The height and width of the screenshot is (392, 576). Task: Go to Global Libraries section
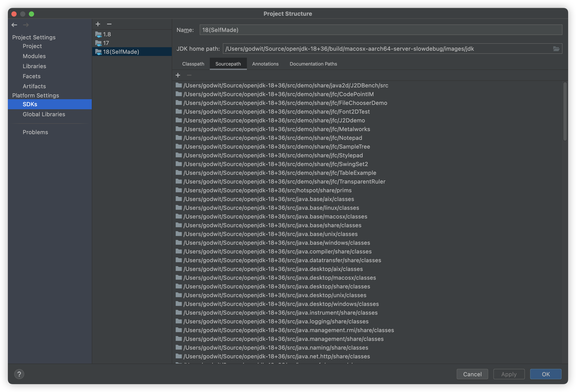click(x=44, y=114)
